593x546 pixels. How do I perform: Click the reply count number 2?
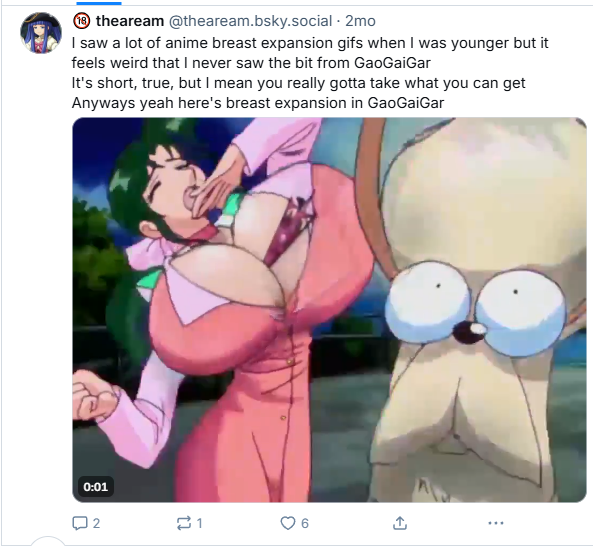click(x=96, y=523)
